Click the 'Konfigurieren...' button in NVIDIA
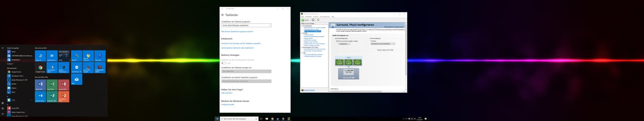Viewport: 644px width, 121px height. (344, 44)
